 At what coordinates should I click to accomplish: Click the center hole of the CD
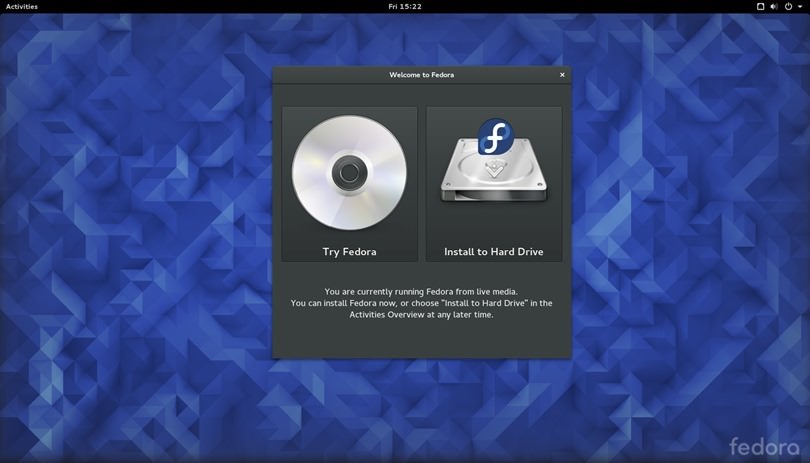click(349, 173)
